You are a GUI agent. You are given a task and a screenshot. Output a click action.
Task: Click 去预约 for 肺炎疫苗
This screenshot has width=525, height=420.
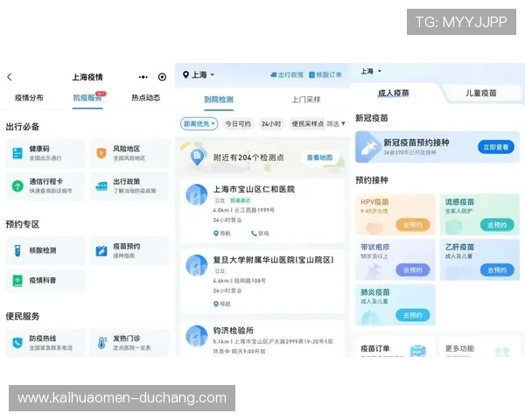(x=412, y=315)
